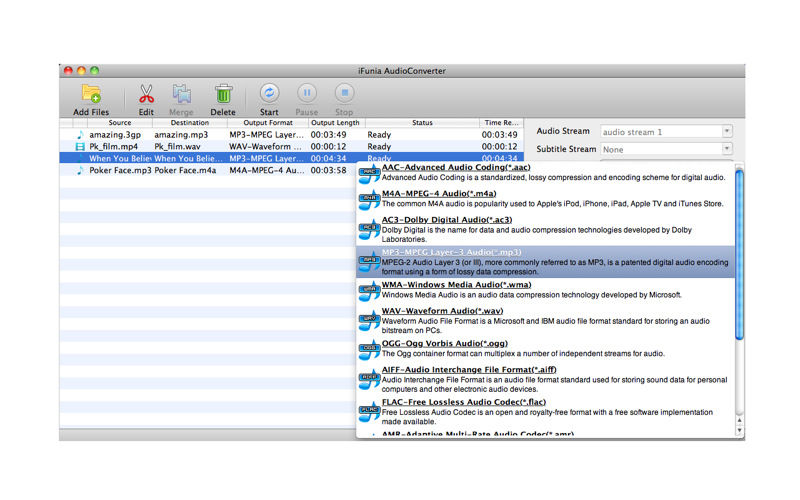Screen dimensions: 800x500
Task: Click the OGG format icon
Action: (x=369, y=350)
